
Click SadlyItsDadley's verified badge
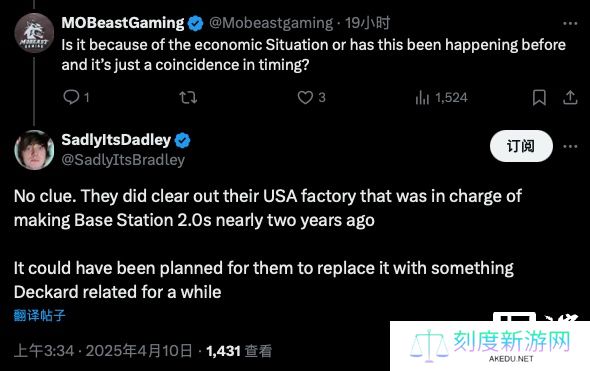click(x=182, y=140)
